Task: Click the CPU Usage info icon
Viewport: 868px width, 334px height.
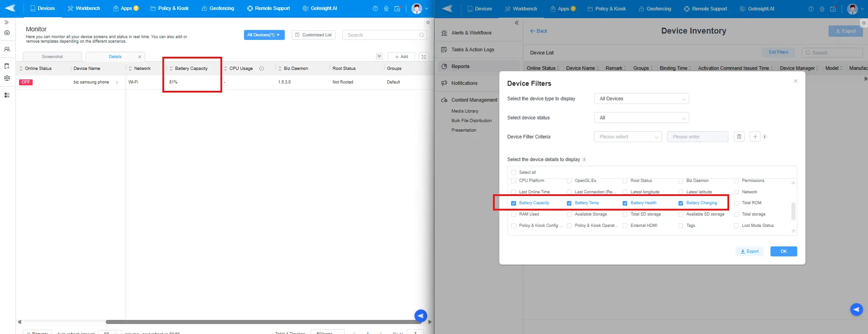Action: [262, 69]
